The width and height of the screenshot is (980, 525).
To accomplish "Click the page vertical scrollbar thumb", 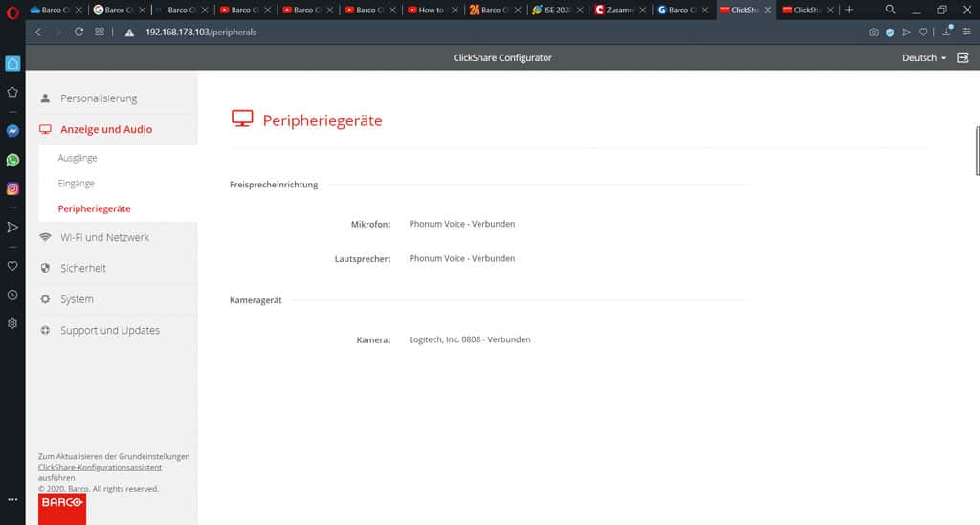I will pyautogui.click(x=977, y=151).
